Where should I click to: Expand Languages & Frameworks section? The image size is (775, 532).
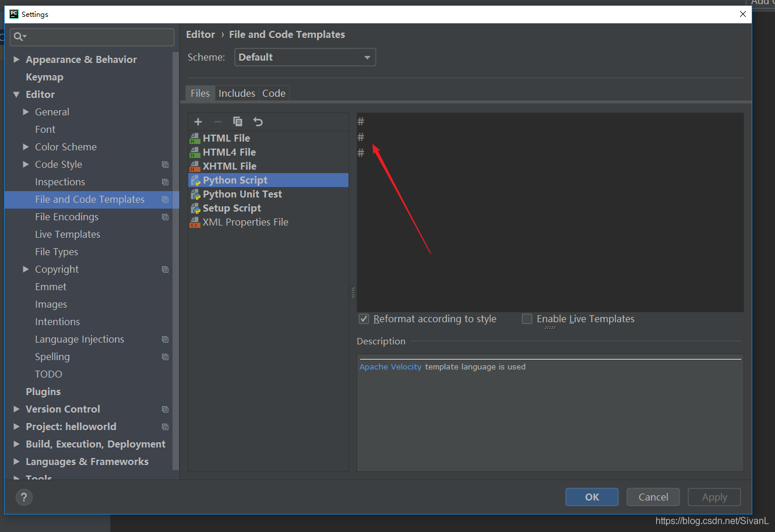point(16,461)
